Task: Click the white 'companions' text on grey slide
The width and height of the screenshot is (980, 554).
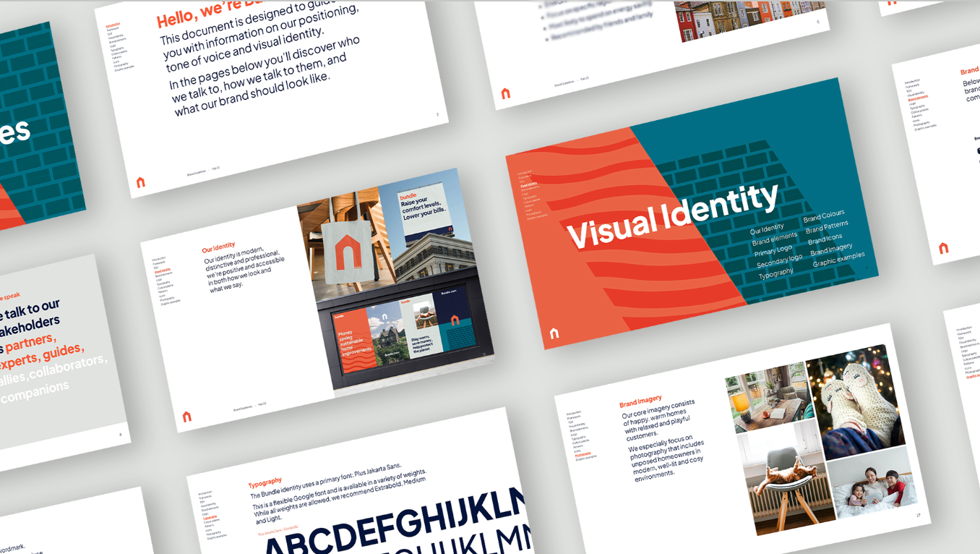Action: coord(35,391)
